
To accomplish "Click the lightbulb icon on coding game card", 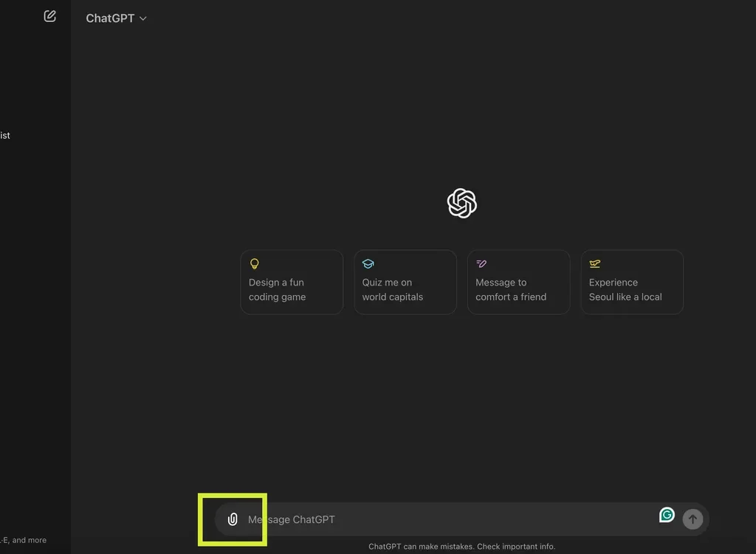I will click(x=255, y=263).
